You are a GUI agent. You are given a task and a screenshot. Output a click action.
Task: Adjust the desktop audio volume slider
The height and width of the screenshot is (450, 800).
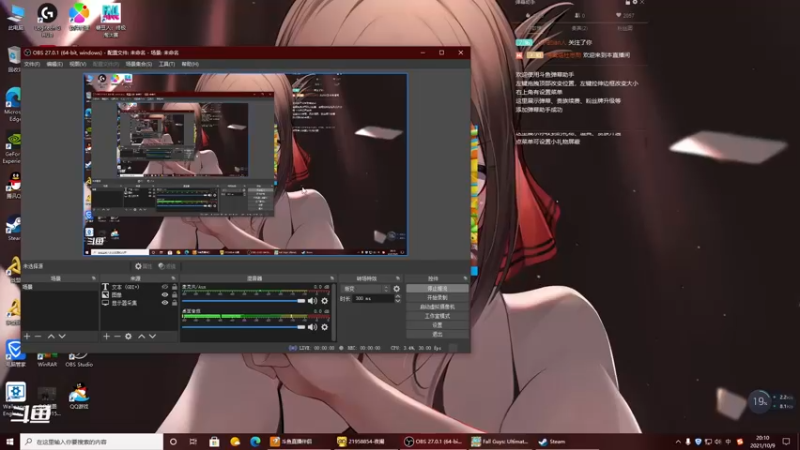pos(243,327)
